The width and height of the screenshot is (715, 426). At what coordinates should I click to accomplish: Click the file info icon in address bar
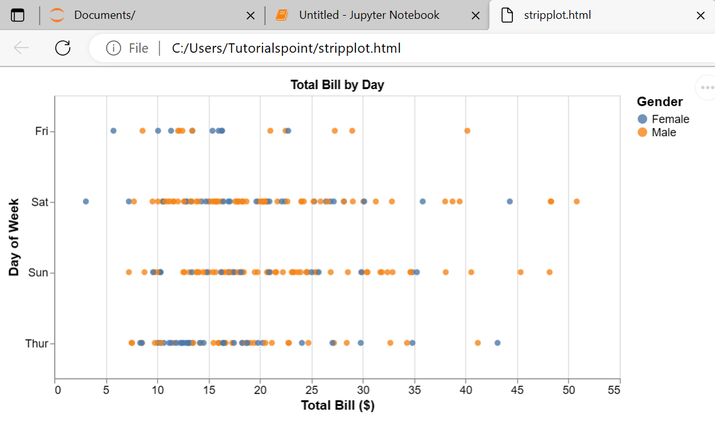(x=113, y=48)
